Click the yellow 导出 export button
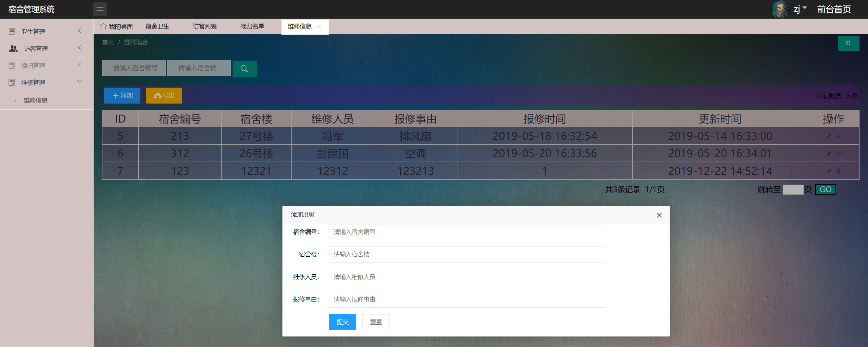Viewport: 868px width, 347px height. point(164,95)
